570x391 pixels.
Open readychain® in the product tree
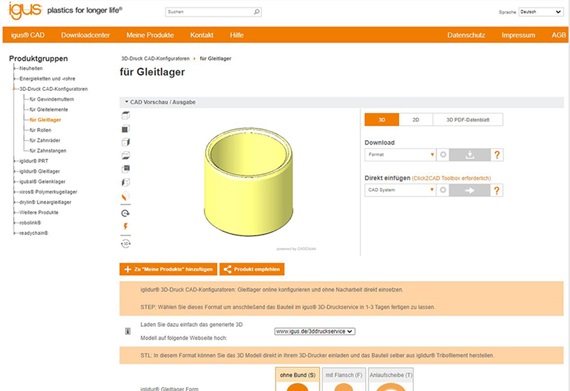click(33, 233)
